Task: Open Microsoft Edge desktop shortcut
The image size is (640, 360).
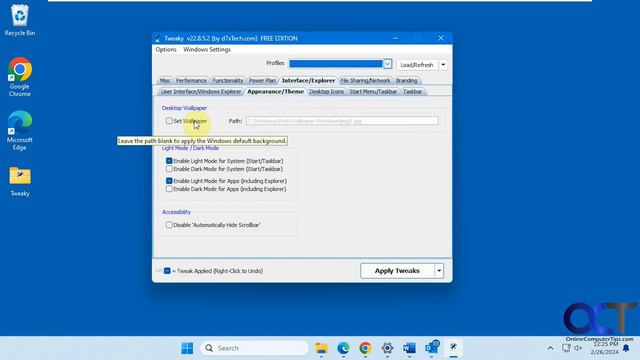Action: (x=20, y=130)
